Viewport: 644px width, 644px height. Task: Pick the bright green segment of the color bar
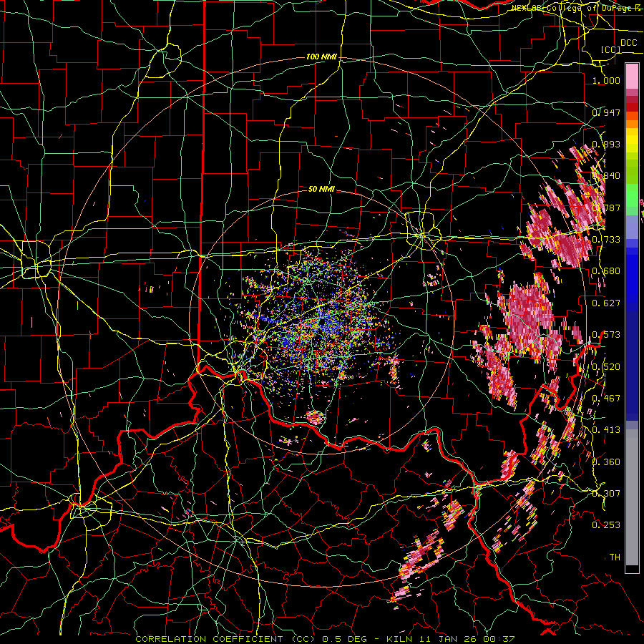[632, 195]
